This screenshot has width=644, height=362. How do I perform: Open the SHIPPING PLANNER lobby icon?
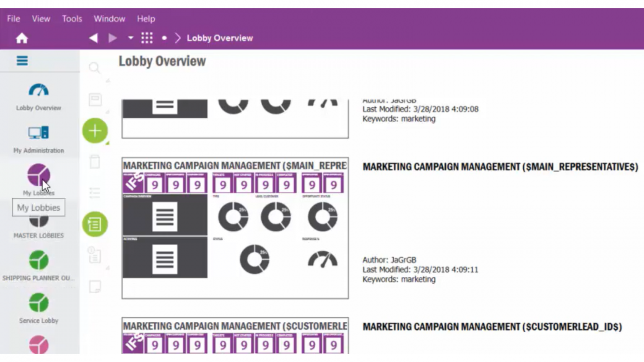pyautogui.click(x=38, y=260)
